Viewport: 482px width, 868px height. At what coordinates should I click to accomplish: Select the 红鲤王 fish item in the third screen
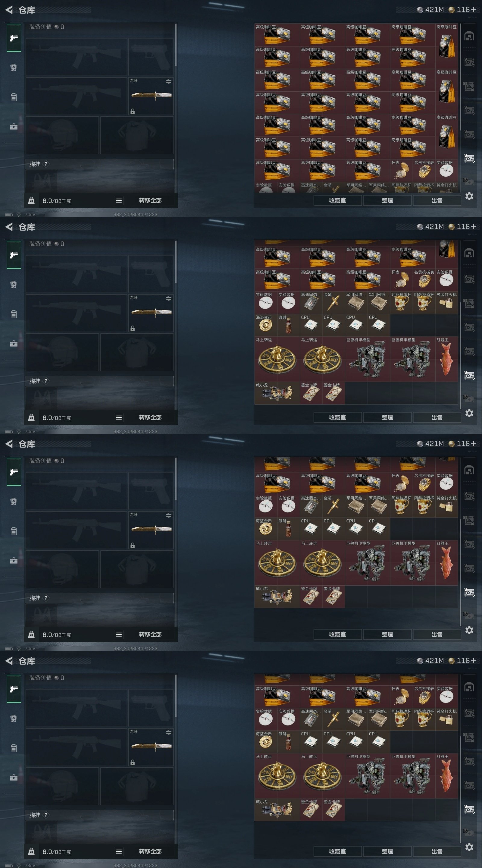click(446, 563)
